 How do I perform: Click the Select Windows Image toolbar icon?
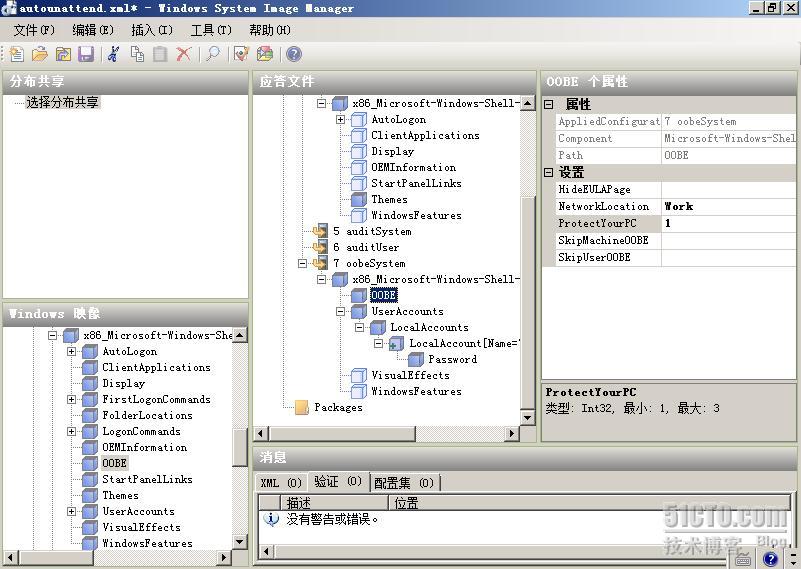pyautogui.click(x=63, y=54)
